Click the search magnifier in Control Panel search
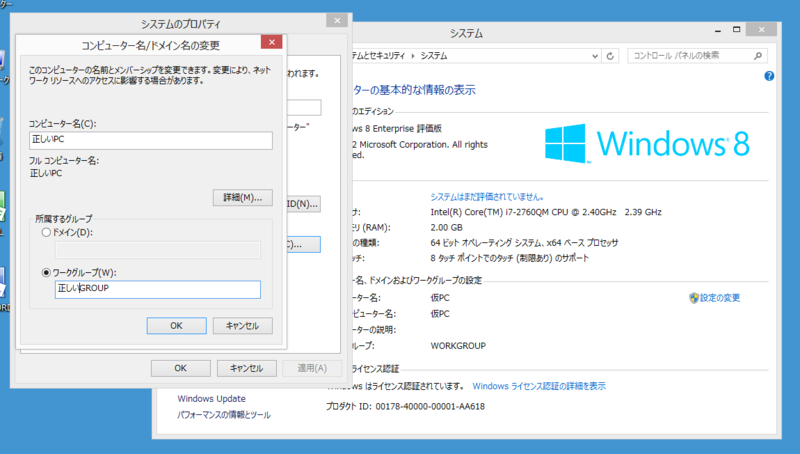The height and width of the screenshot is (454, 800). (758, 56)
